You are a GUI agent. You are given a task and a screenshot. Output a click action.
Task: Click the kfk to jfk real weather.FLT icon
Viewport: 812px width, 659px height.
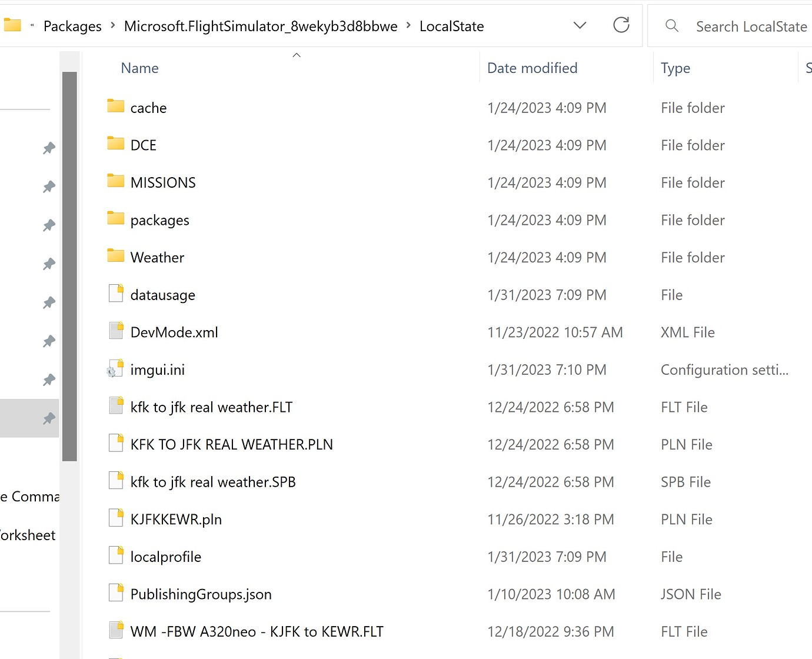pos(116,406)
